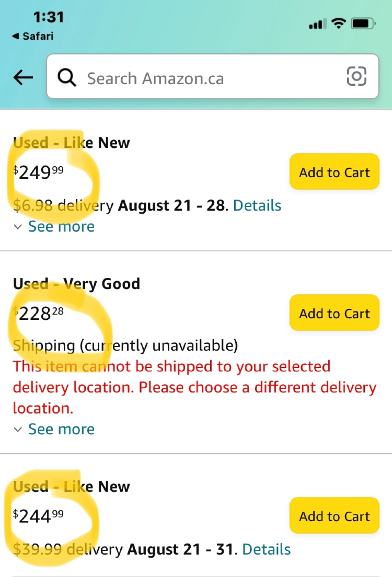Tap the Wi-Fi status icon
Image resolution: width=392 pixels, height=577 pixels.
coord(339,23)
